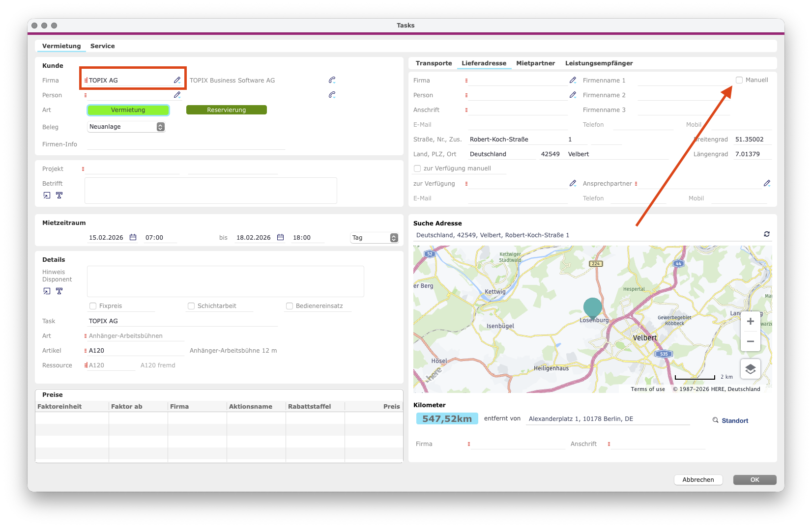812x528 pixels.
Task: Select the Reservierung type toggle
Action: (227, 110)
